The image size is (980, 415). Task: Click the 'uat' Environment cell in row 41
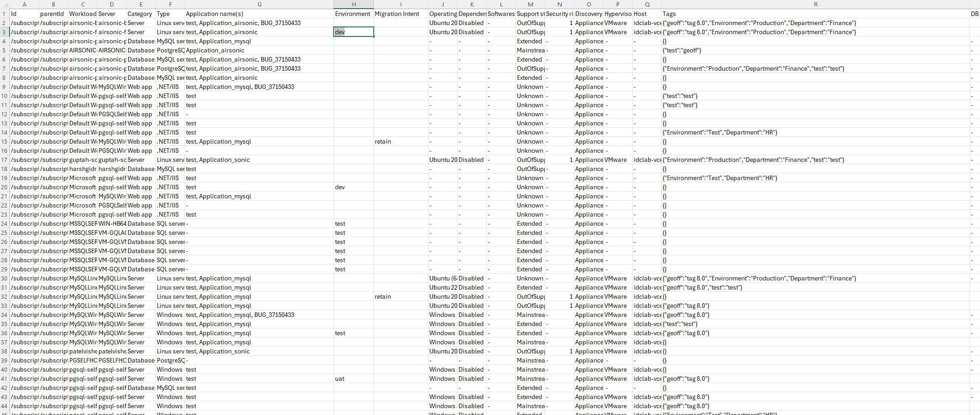[354, 379]
